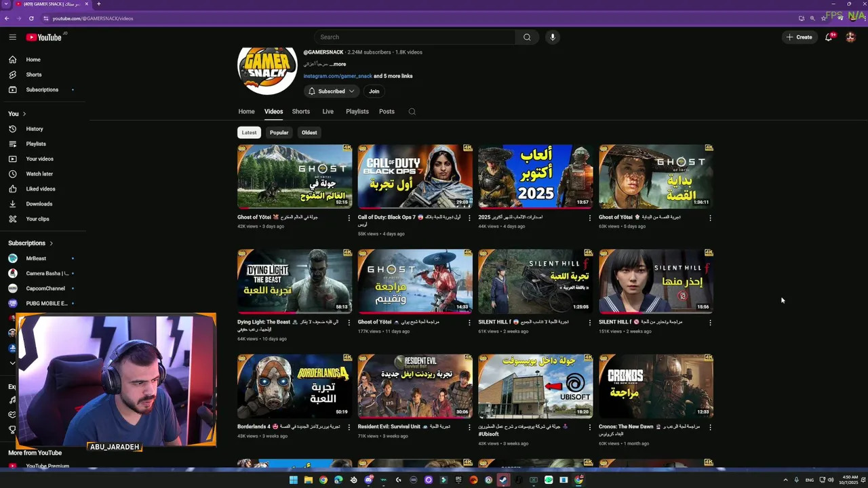Open new browser tab
The height and width of the screenshot is (488, 868).
(98, 4)
